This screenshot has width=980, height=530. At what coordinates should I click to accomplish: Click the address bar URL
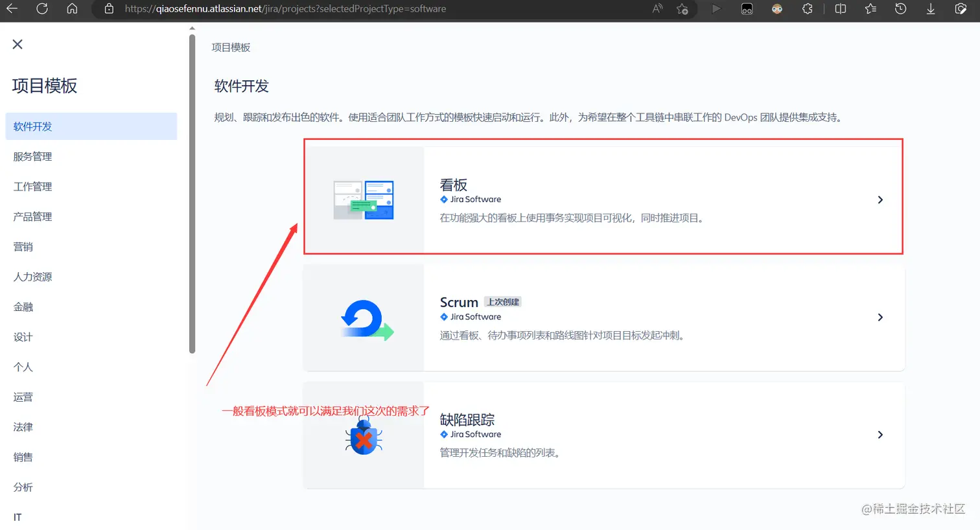click(285, 9)
